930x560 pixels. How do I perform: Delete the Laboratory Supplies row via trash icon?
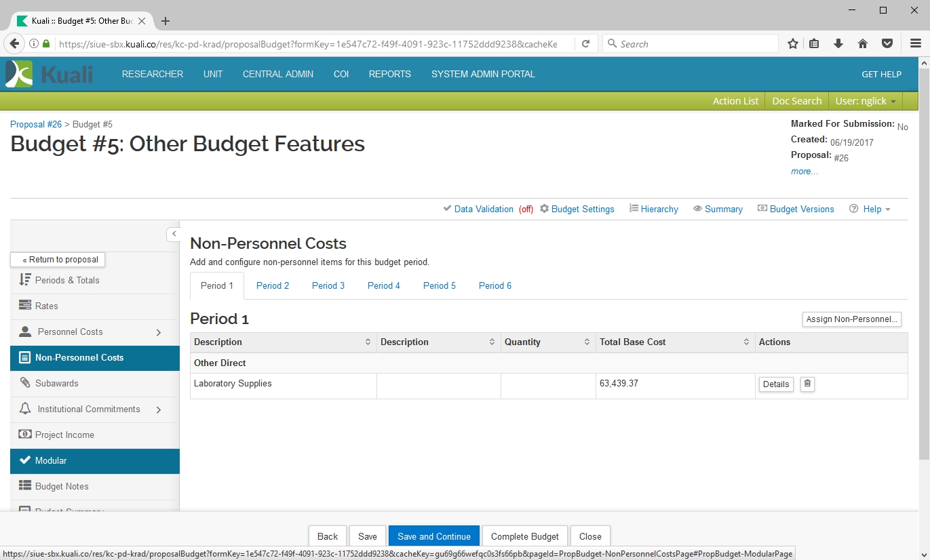click(807, 384)
